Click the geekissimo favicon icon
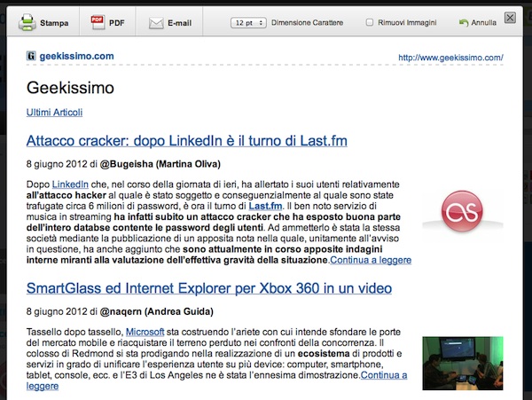Screen dimensions: 532x400 tap(31, 56)
